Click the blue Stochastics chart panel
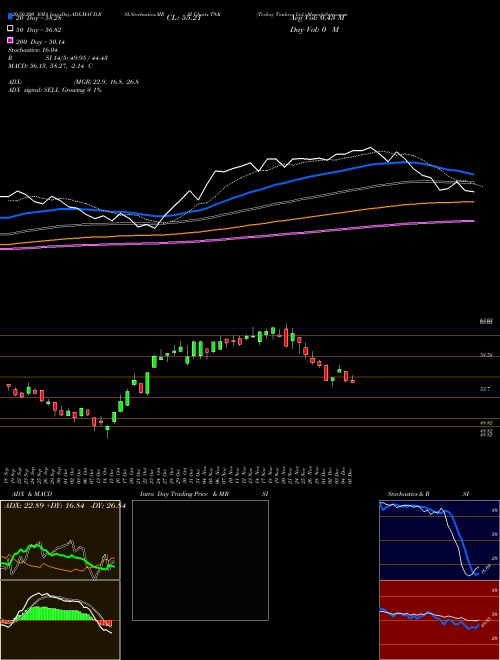 [439, 540]
